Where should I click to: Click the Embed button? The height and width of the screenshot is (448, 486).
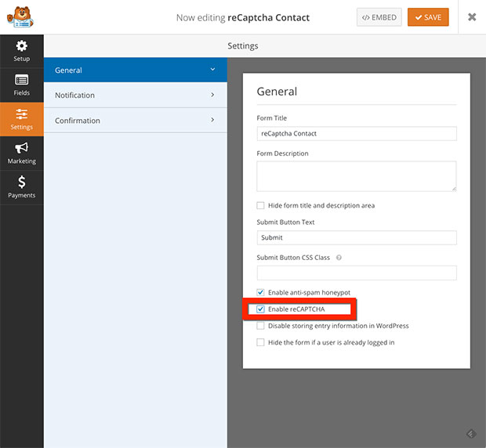(x=379, y=17)
